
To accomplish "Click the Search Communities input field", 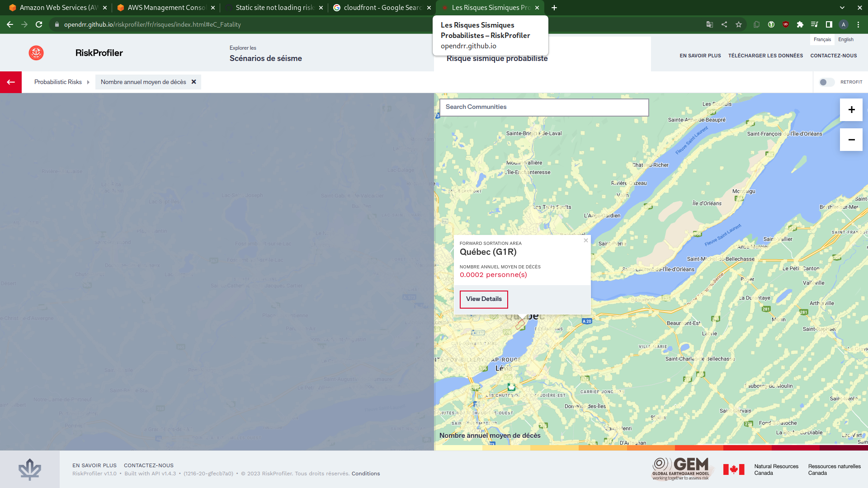I will pyautogui.click(x=542, y=107).
